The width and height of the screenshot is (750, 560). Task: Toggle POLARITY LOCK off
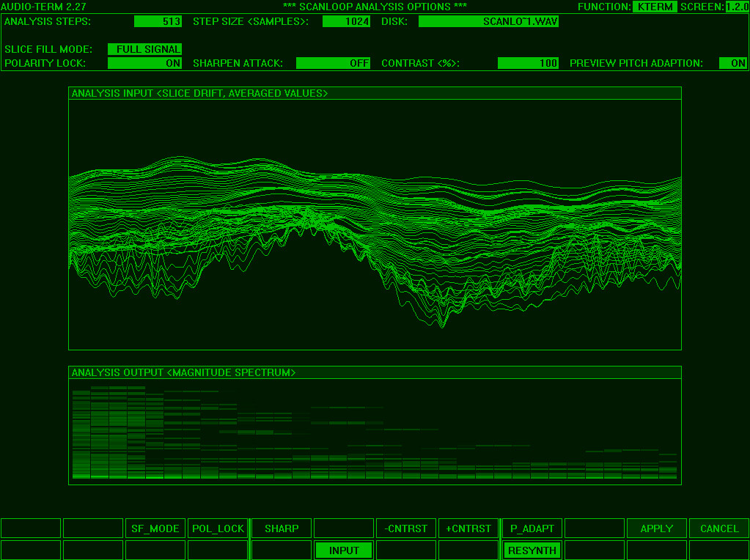click(x=144, y=62)
